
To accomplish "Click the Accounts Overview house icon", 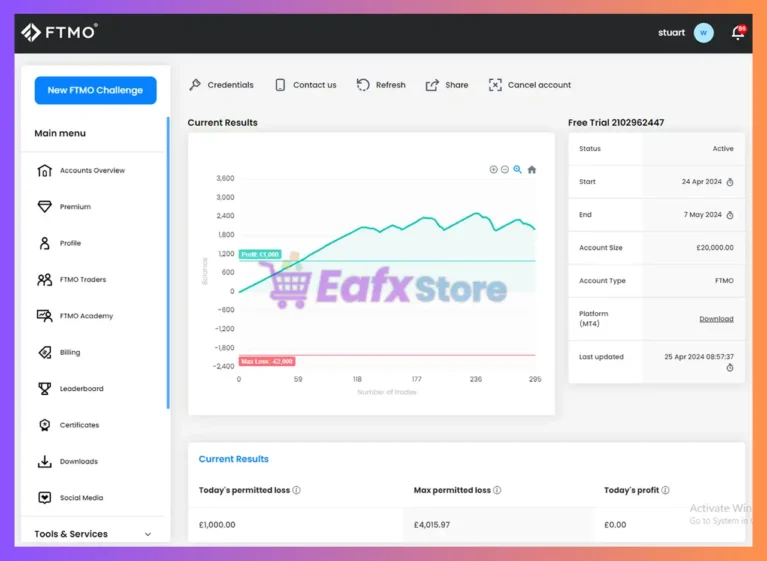I will tap(45, 170).
